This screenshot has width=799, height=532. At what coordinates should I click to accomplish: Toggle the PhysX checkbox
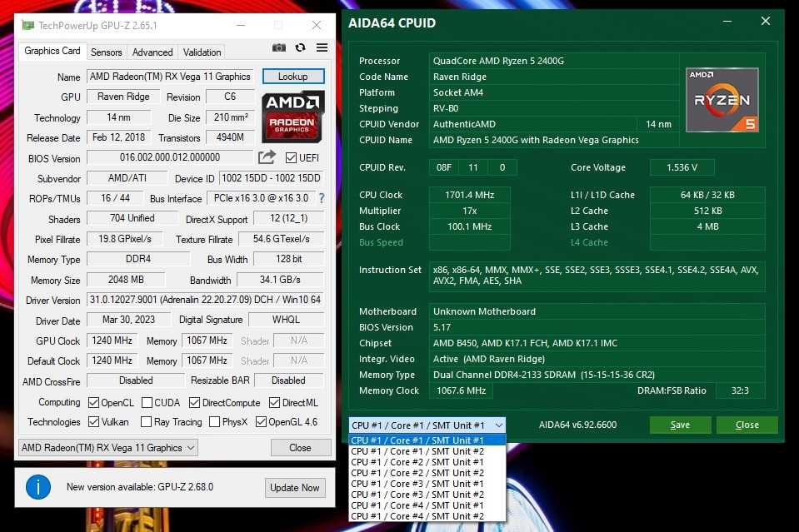(x=214, y=421)
